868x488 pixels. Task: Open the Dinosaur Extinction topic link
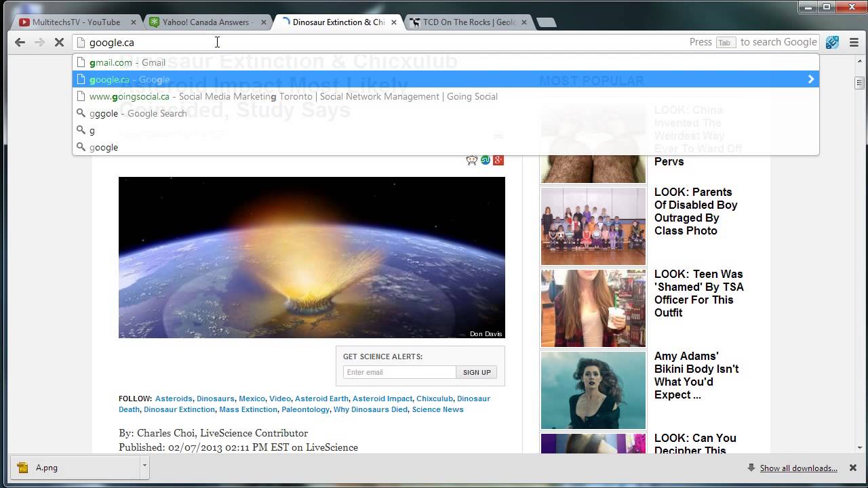(x=179, y=409)
